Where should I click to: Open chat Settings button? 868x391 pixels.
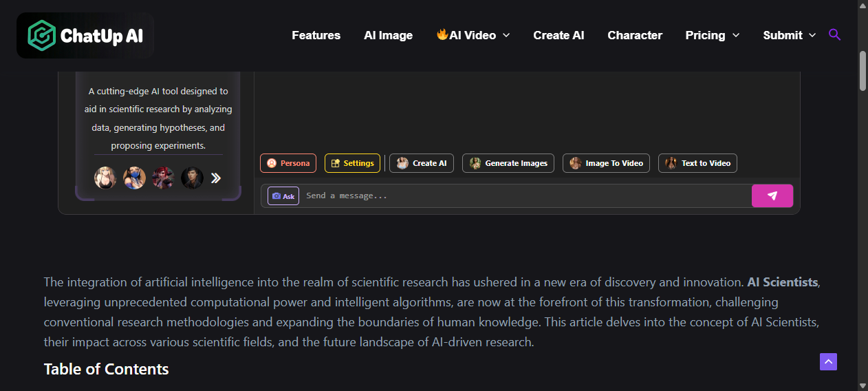pyautogui.click(x=352, y=163)
